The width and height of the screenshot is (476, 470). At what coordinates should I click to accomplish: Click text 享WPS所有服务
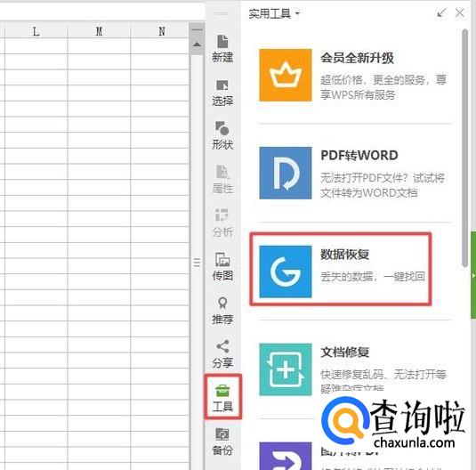click(358, 95)
